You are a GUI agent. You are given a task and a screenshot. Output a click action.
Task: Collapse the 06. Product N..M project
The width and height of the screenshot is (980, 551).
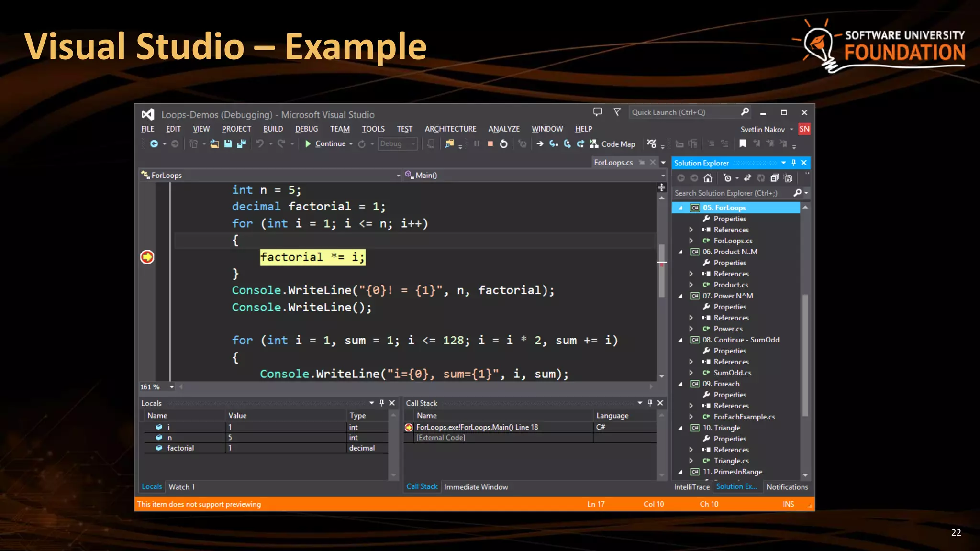(680, 252)
